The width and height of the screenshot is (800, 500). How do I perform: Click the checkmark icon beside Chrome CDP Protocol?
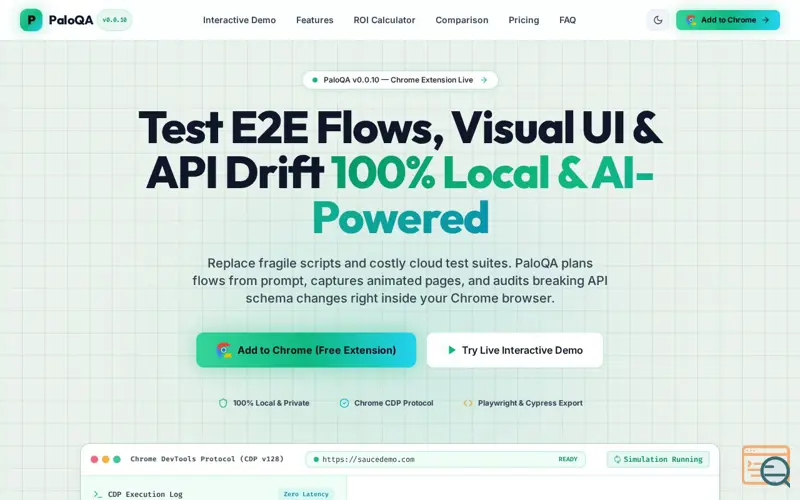point(344,403)
